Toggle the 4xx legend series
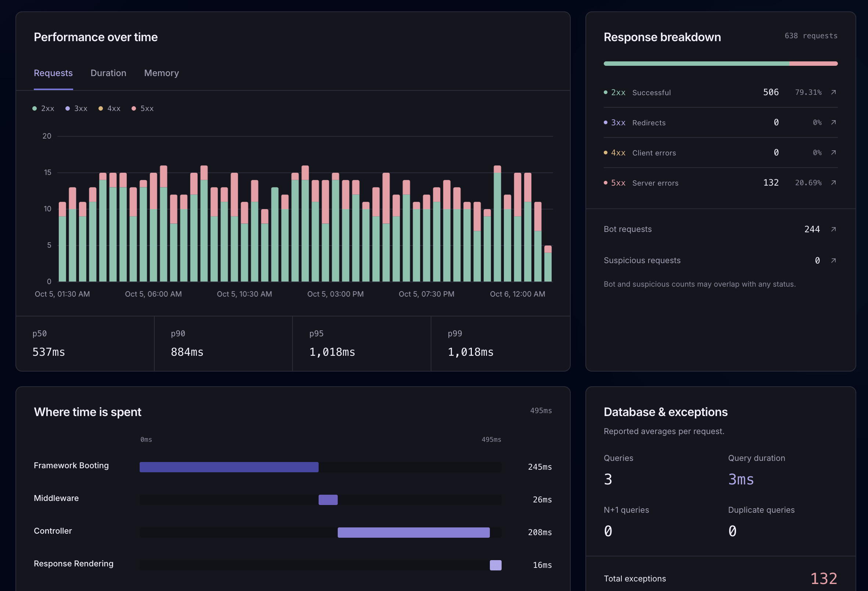 coord(110,108)
